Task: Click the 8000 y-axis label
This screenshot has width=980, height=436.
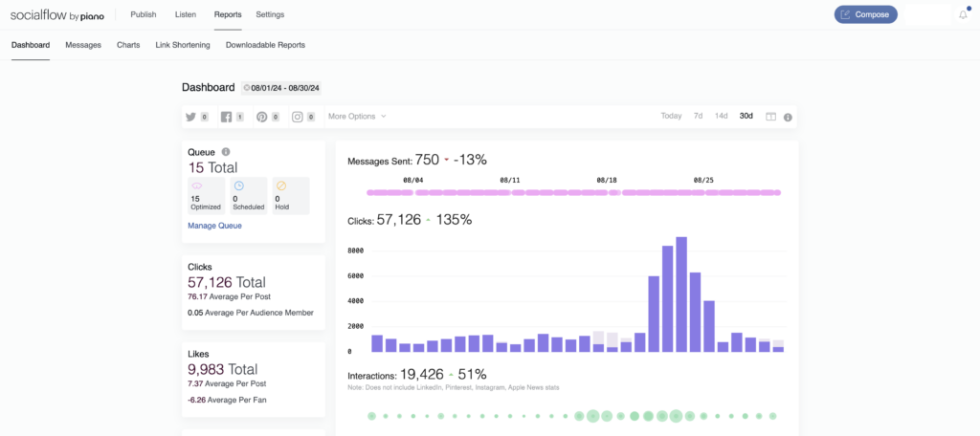Action: (x=356, y=251)
